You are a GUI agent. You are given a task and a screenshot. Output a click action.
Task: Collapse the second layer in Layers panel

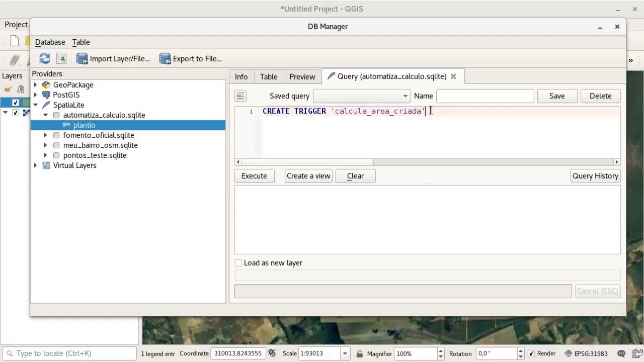tap(6, 113)
